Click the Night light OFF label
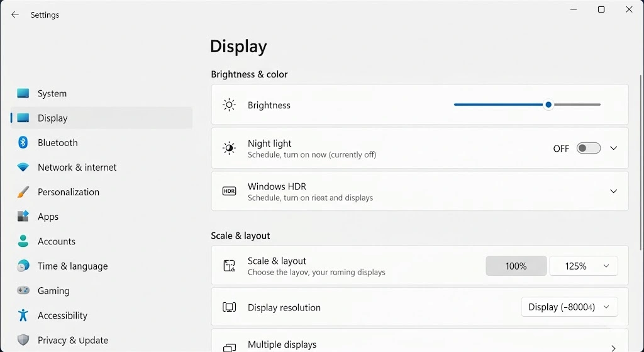This screenshot has height=352, width=644. 561,149
